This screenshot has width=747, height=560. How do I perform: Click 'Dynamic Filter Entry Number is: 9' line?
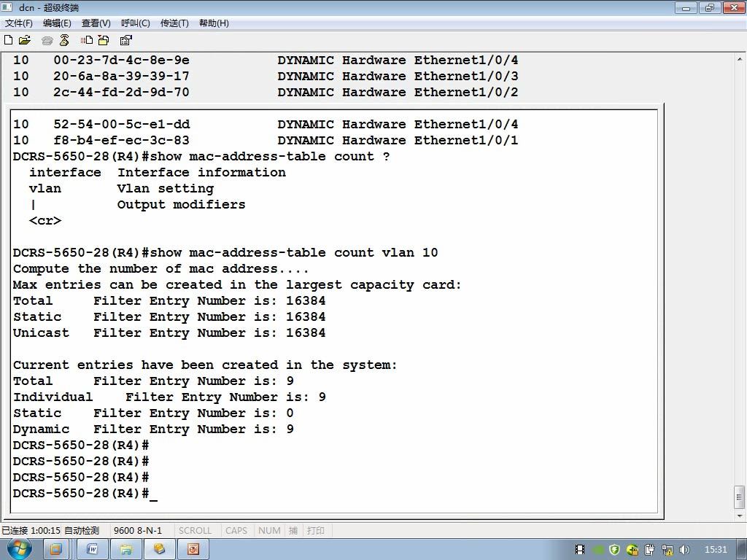click(x=153, y=429)
